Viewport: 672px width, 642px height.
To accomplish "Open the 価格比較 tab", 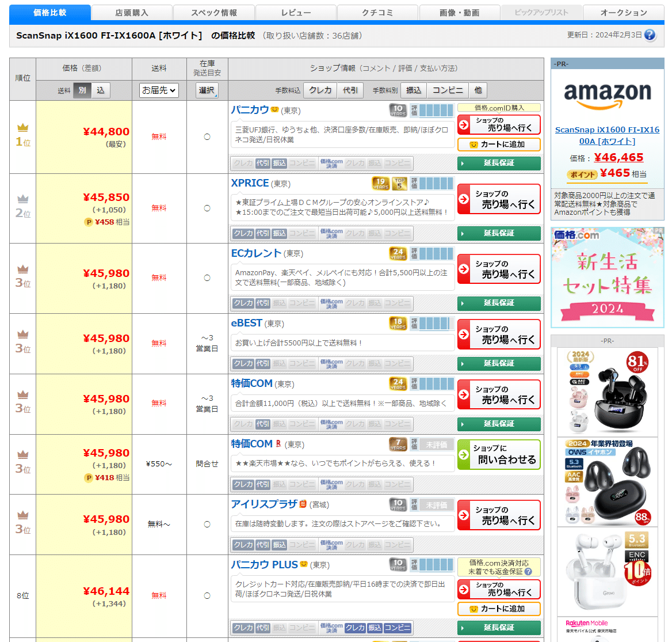I will coord(50,13).
